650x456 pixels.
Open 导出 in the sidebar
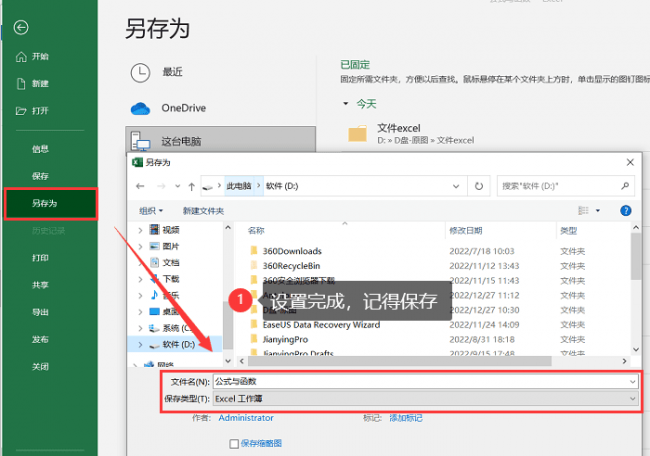[40, 312]
